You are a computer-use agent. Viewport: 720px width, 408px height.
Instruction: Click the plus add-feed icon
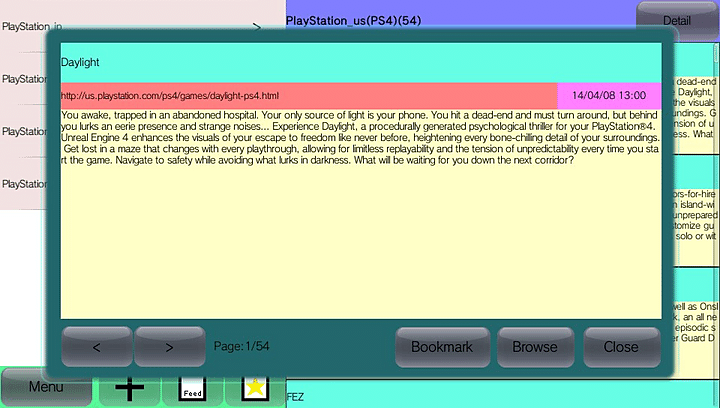[x=129, y=390]
